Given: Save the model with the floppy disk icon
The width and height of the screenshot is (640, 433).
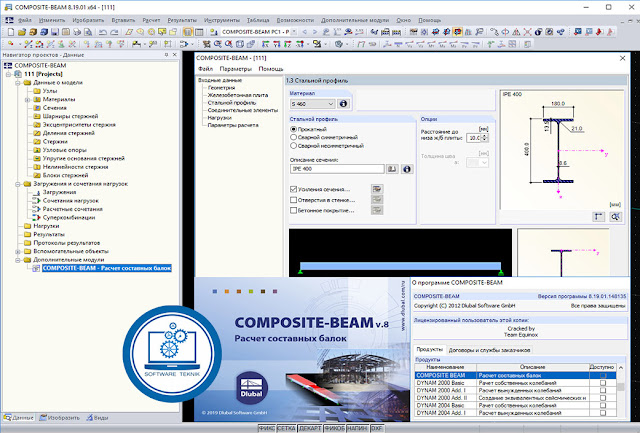Looking at the screenshot, I should click(x=55, y=31).
